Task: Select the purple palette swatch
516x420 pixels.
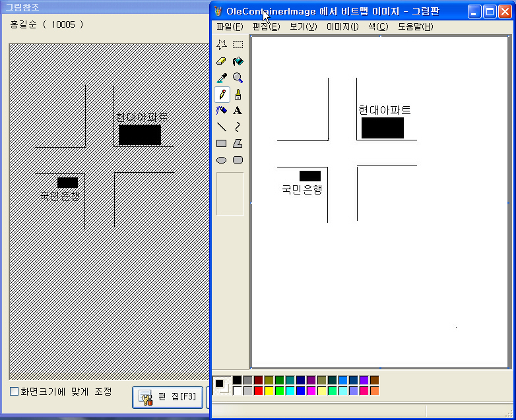Action: click(311, 380)
